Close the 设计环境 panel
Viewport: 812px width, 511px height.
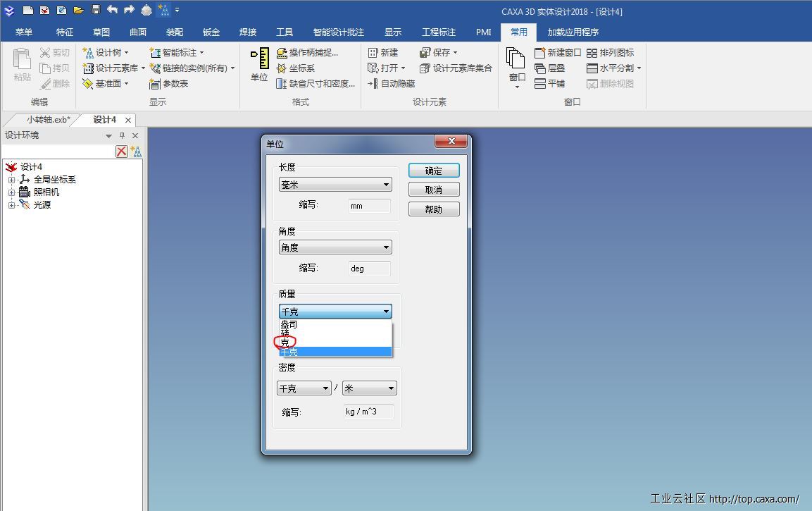pos(135,135)
